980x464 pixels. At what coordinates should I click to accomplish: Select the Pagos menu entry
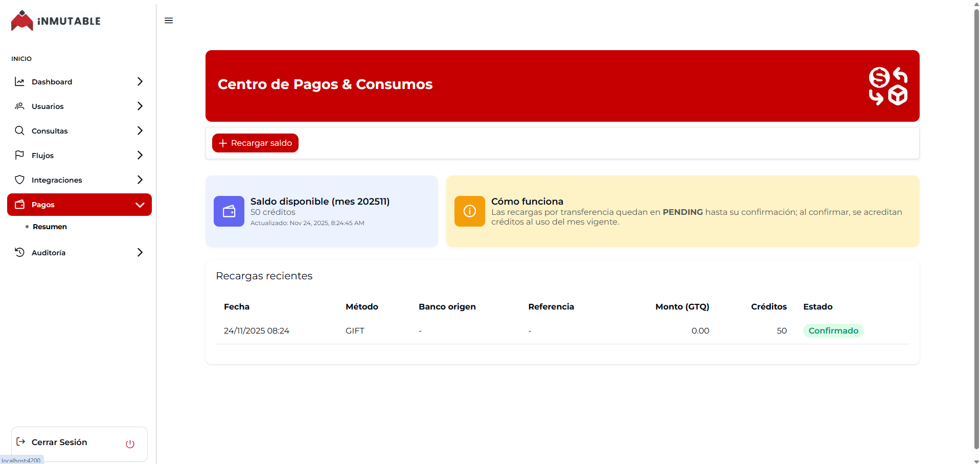click(x=43, y=205)
